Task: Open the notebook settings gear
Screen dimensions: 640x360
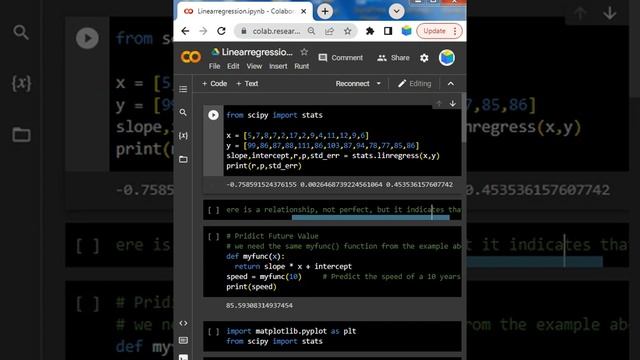Action: click(x=424, y=58)
